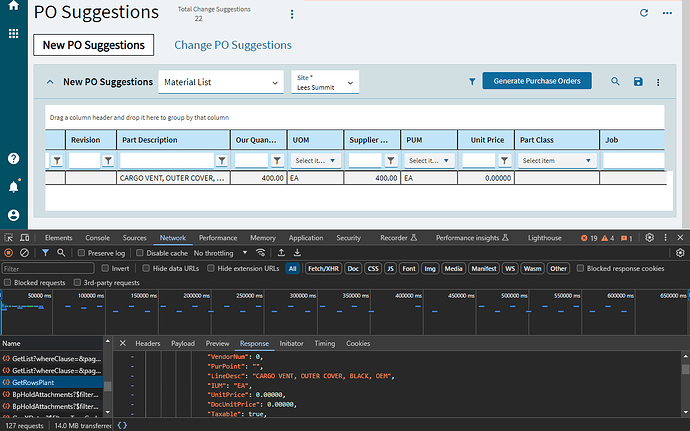Screen dimensions: 690x431
Task: Select the New PO Suggestions tab
Action: [94, 45]
